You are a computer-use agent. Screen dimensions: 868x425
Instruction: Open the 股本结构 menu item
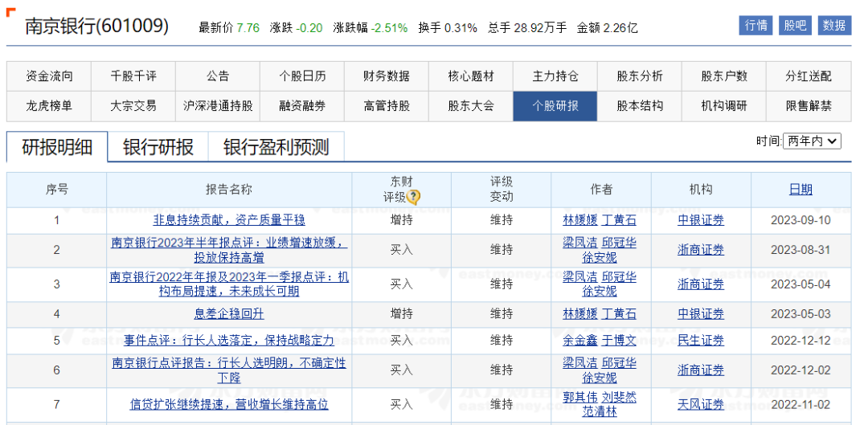[640, 106]
